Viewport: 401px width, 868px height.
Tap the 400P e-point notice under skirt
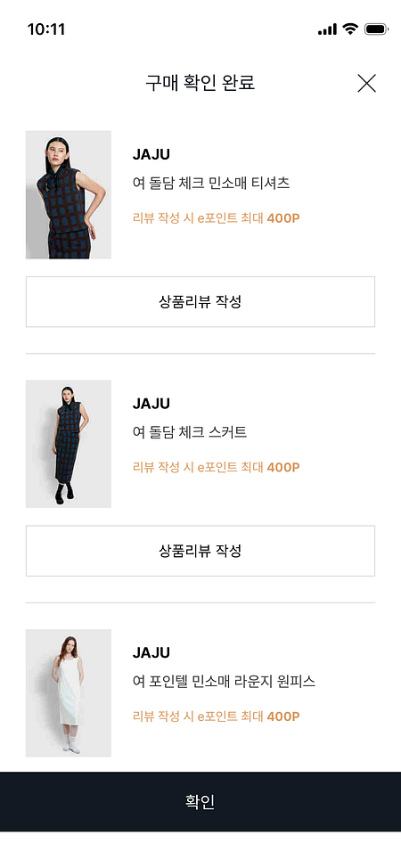pos(216,467)
